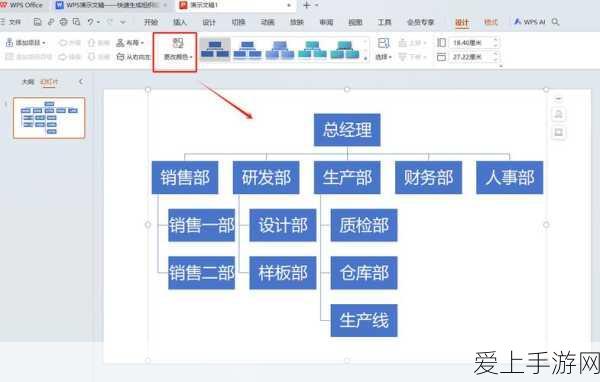This screenshot has height=382, width=600.
Task: Switch to the 幻灯片 slides pane tab
Action: tap(49, 82)
